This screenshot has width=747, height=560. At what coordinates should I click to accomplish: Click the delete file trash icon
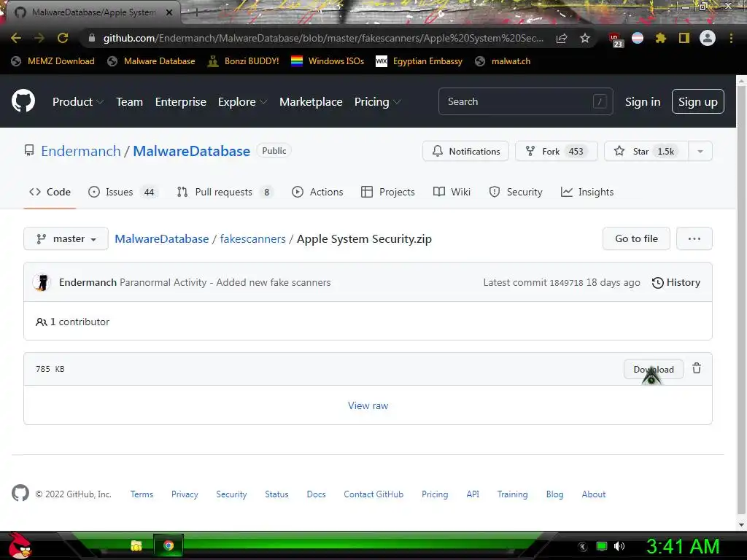[x=697, y=368]
